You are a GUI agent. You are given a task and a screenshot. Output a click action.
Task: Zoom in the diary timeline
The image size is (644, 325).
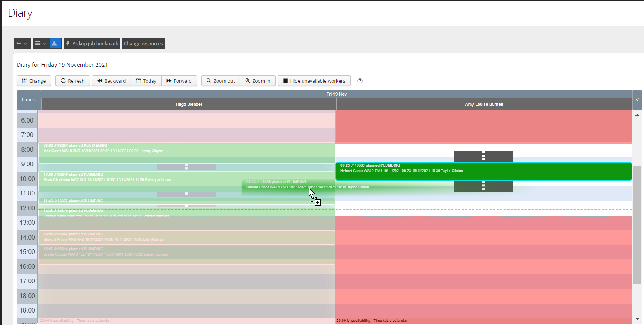point(258,81)
